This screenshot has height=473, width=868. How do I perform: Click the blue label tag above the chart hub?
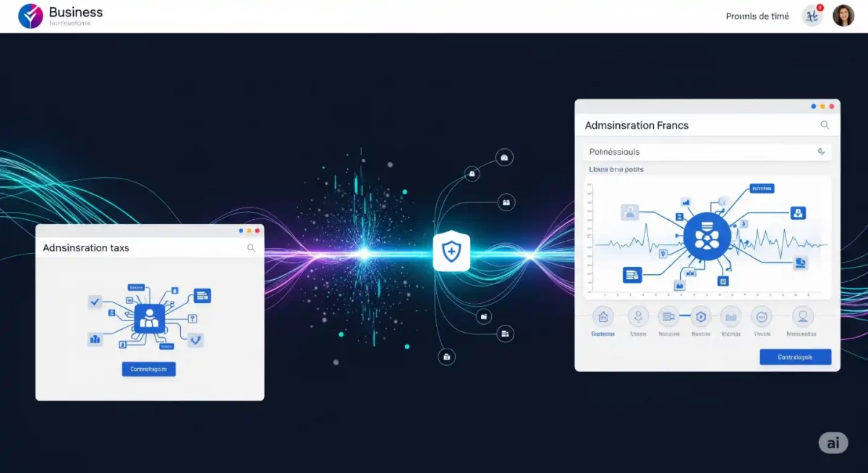pos(762,189)
